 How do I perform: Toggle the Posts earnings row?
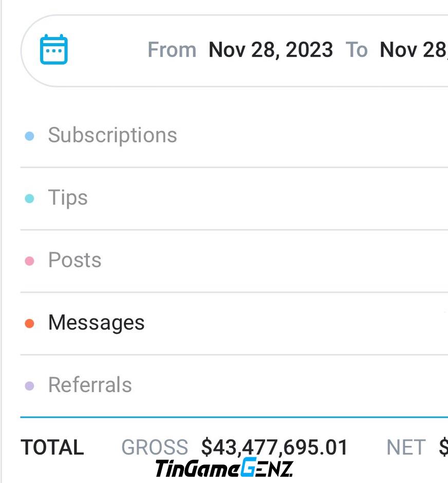[x=234, y=261]
